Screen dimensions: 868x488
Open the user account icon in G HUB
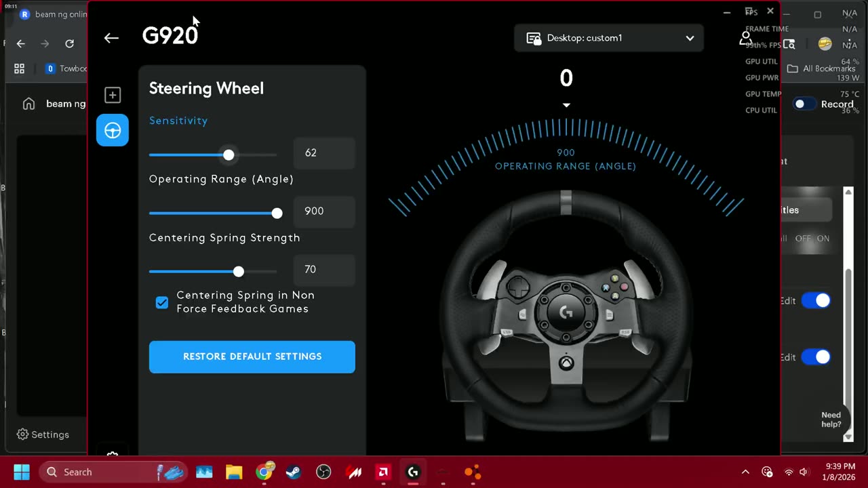745,38
